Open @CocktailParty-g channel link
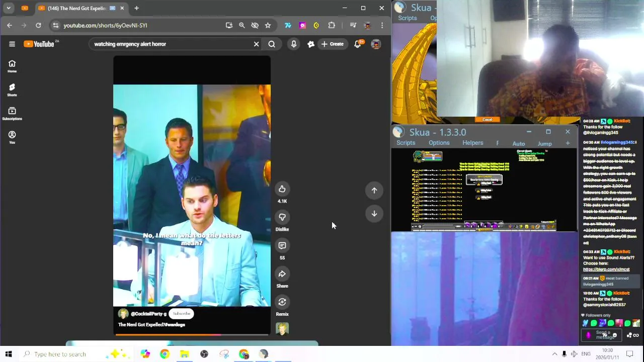The image size is (644, 362). tap(148, 314)
